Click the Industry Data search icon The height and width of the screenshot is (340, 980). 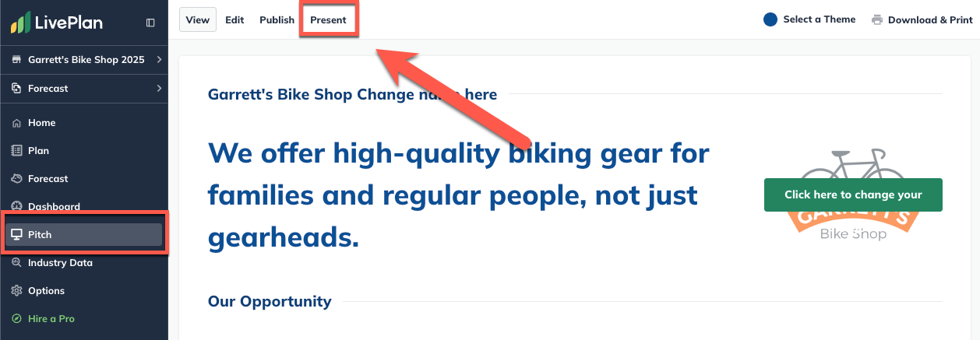[16, 263]
